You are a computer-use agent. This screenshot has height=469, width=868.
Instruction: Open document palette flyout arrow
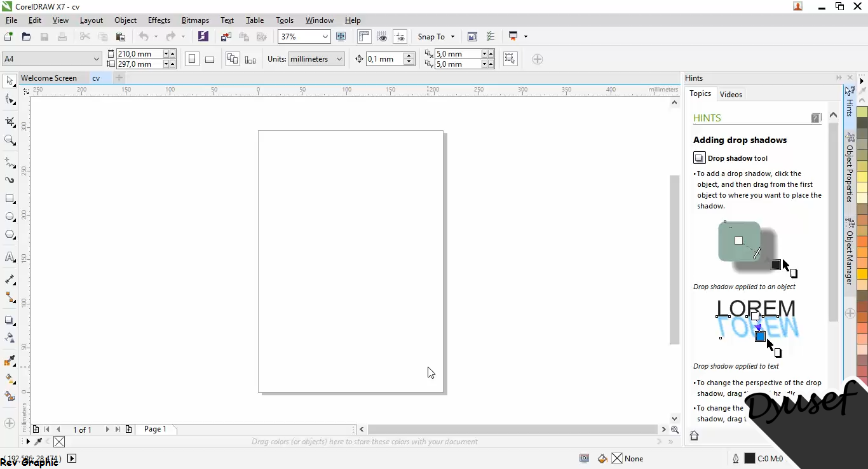(x=27, y=442)
